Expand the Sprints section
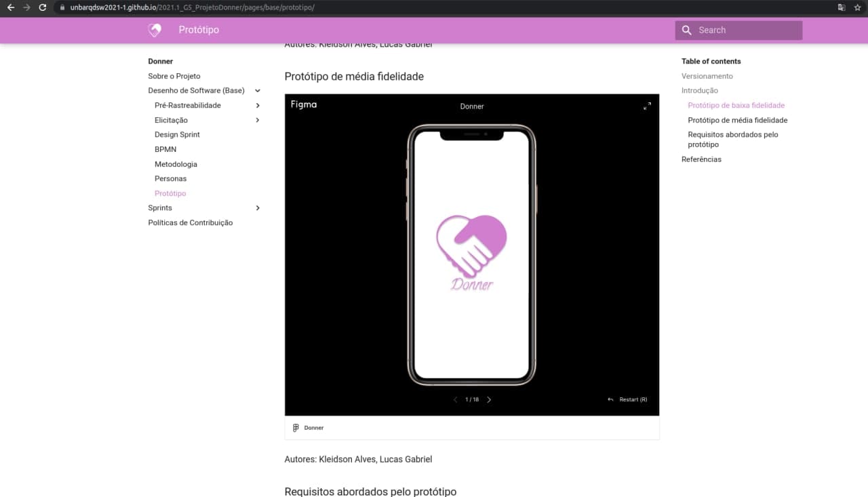This screenshot has width=868, height=497. click(258, 208)
